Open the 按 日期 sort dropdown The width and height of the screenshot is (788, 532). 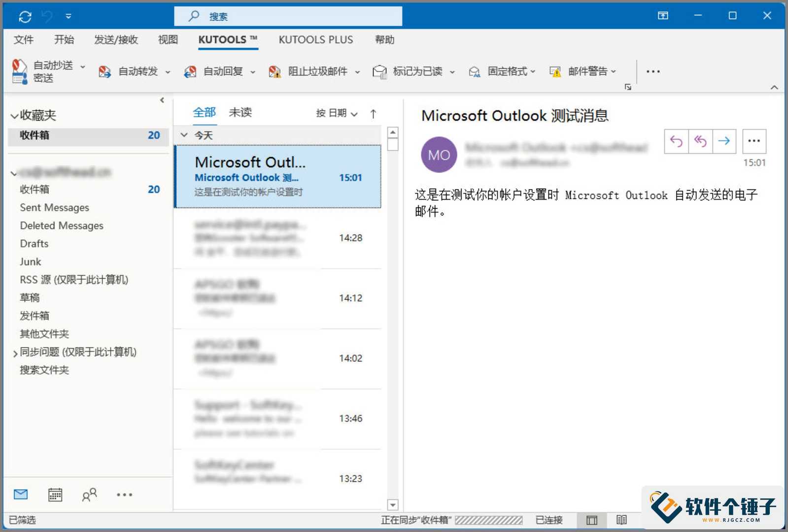pyautogui.click(x=337, y=113)
